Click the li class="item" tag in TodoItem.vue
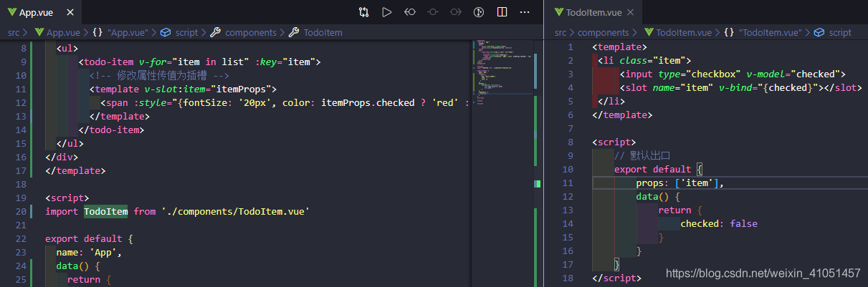 point(644,60)
